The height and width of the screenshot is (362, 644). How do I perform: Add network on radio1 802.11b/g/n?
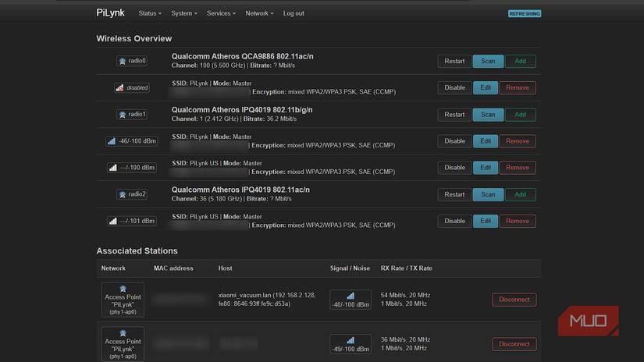[x=521, y=115]
